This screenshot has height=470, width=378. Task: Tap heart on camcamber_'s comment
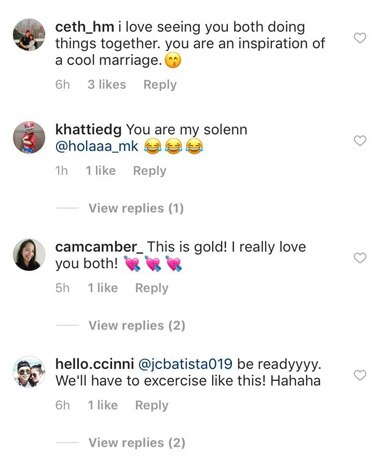360,258
